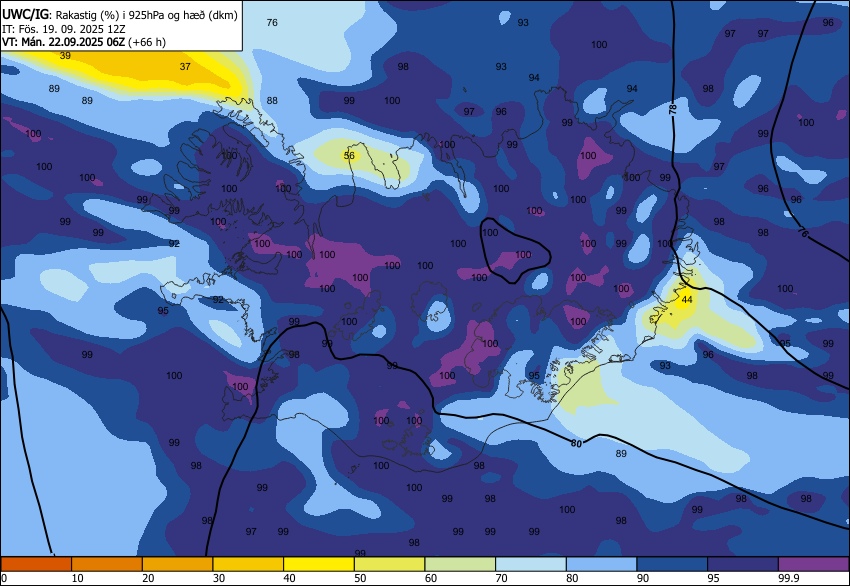This screenshot has height=586, width=850.
Task: Click the valid time 'VT: Mán. 22.09.2025 06Z'
Action: 63,42
